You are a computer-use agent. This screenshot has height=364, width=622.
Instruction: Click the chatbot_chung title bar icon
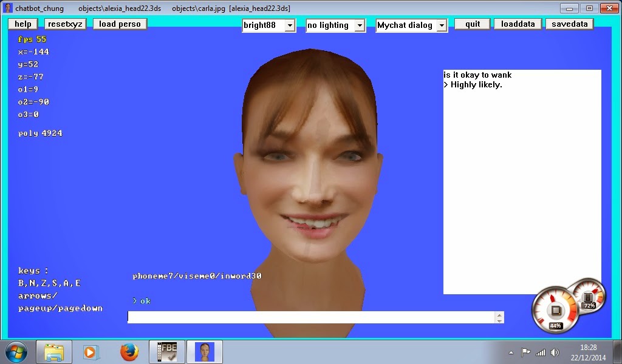click(8, 8)
